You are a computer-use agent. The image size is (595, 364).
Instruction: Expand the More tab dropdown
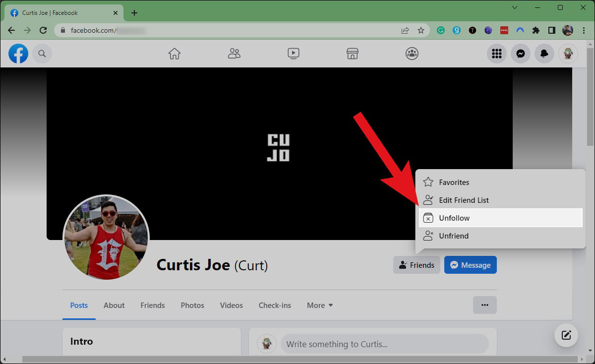pos(320,305)
